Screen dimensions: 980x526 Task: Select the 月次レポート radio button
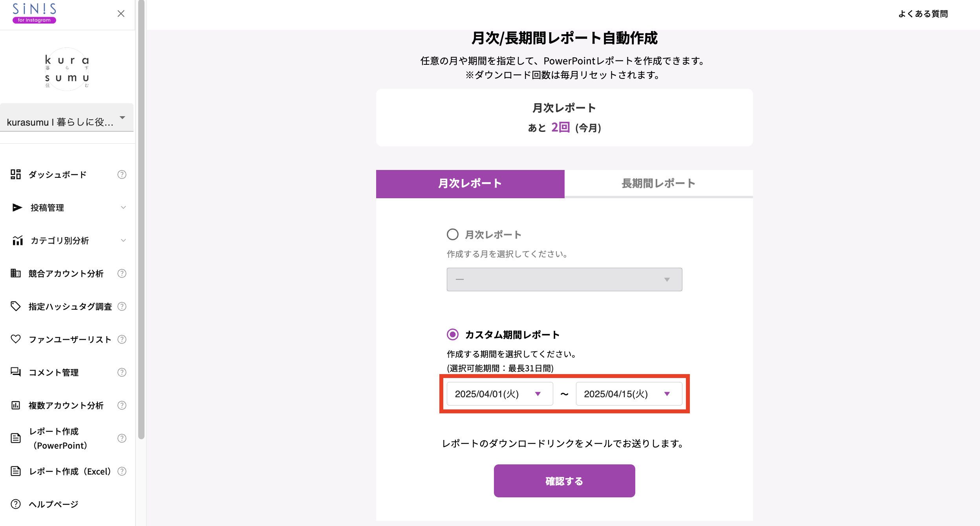pyautogui.click(x=453, y=234)
